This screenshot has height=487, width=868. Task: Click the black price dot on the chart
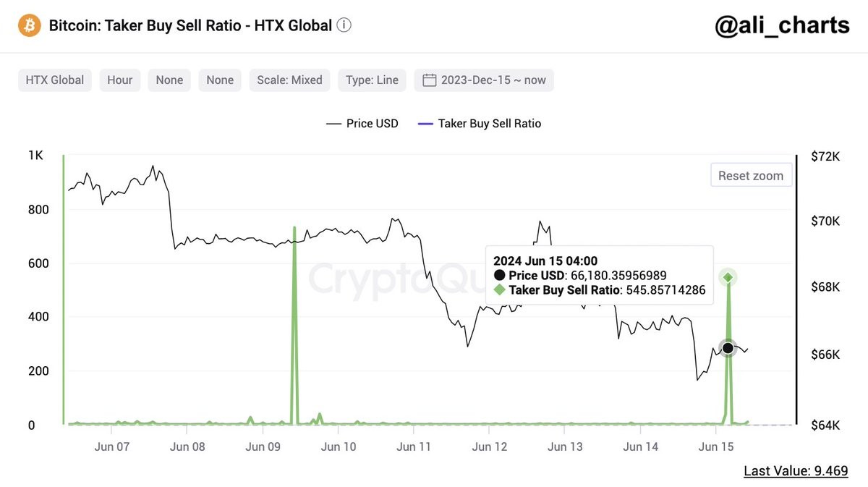[x=728, y=348]
